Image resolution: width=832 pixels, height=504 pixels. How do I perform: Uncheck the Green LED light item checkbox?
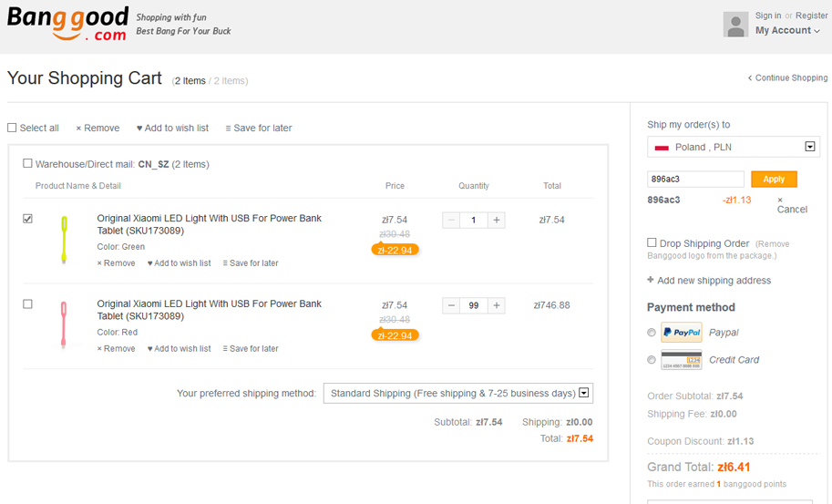click(x=27, y=219)
